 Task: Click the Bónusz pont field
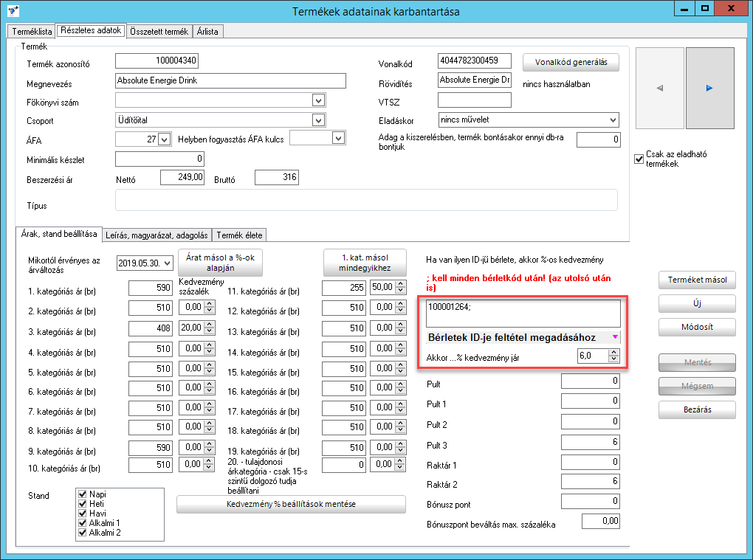(x=591, y=502)
